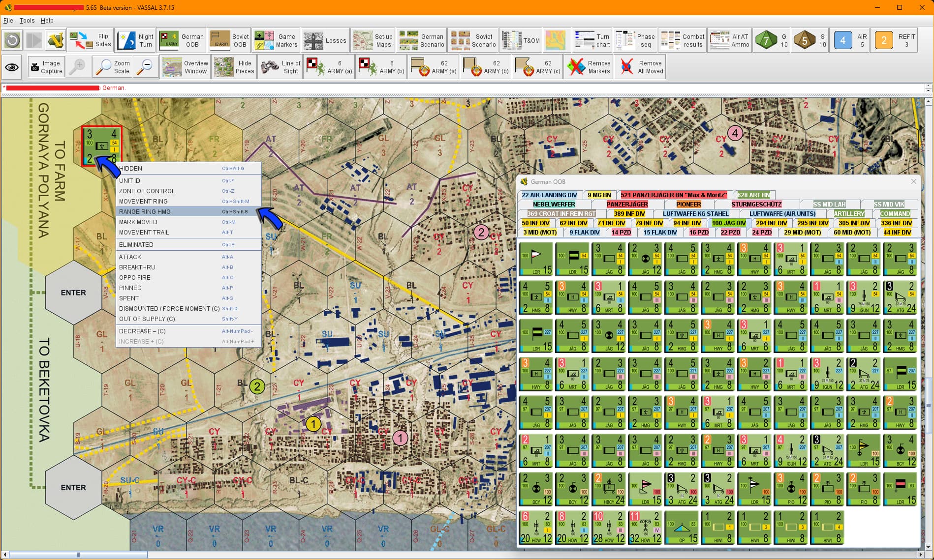This screenshot has width=934, height=560.
Task: Click the Remove Markers icon
Action: point(589,67)
